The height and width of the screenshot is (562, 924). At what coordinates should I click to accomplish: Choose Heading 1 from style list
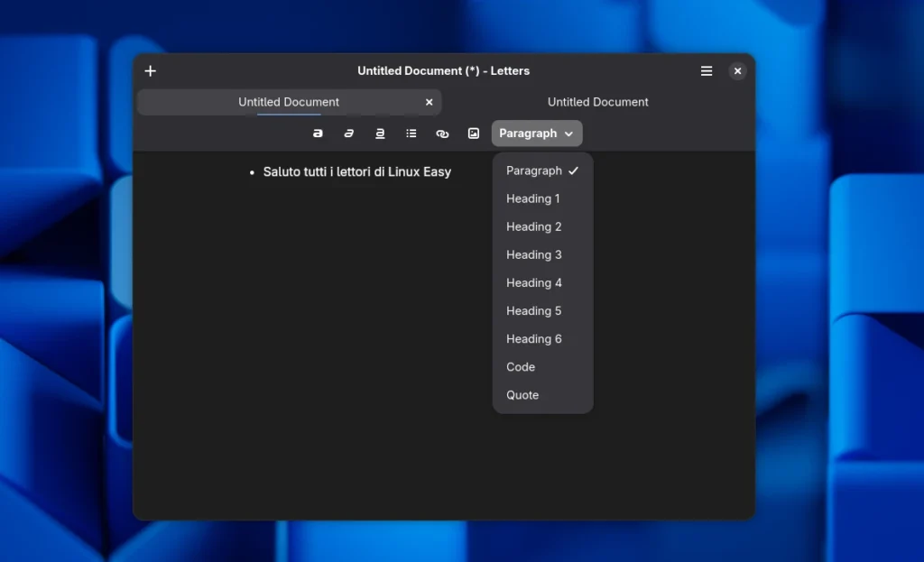pyautogui.click(x=533, y=198)
